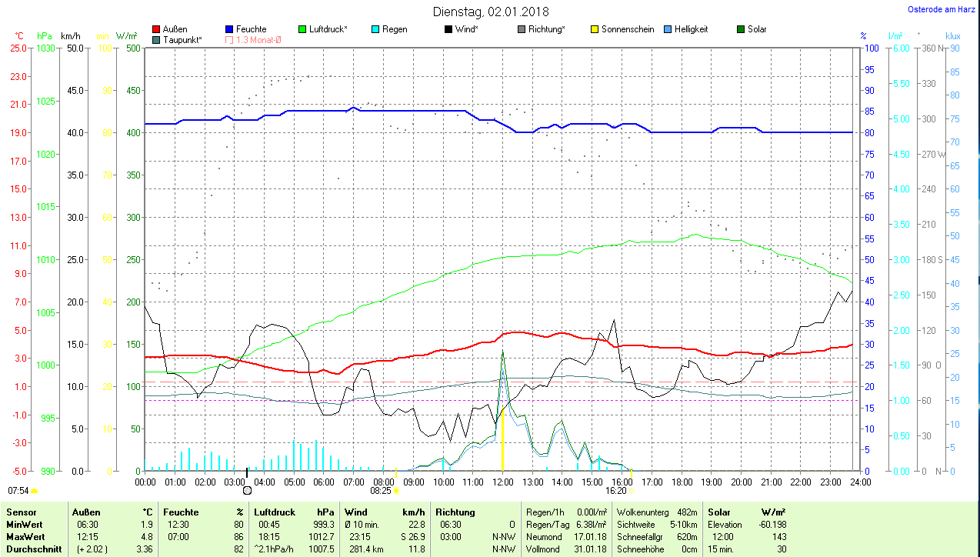980x557 pixels.
Task: Select the Sensor column header
Action: tap(21, 512)
